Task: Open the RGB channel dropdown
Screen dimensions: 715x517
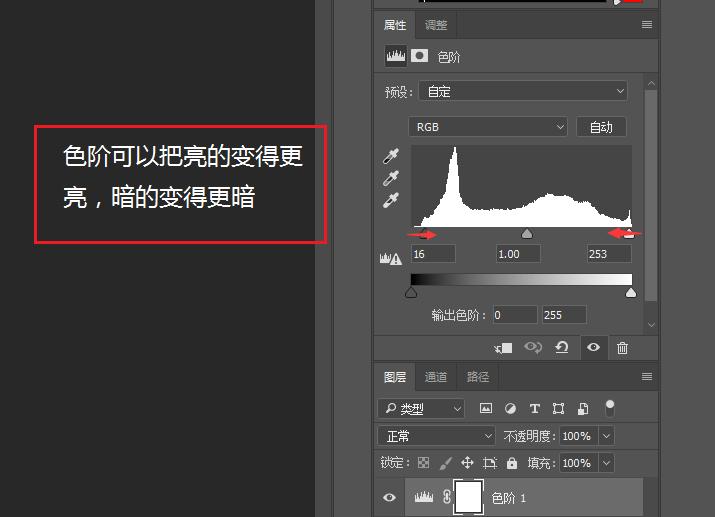Action: click(487, 127)
